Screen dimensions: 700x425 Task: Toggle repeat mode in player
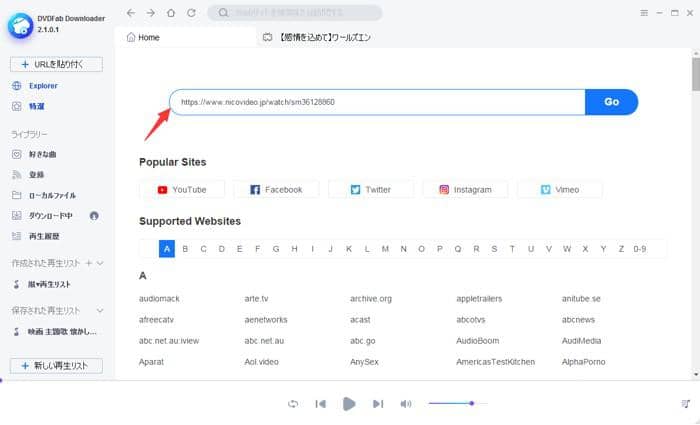click(x=293, y=404)
